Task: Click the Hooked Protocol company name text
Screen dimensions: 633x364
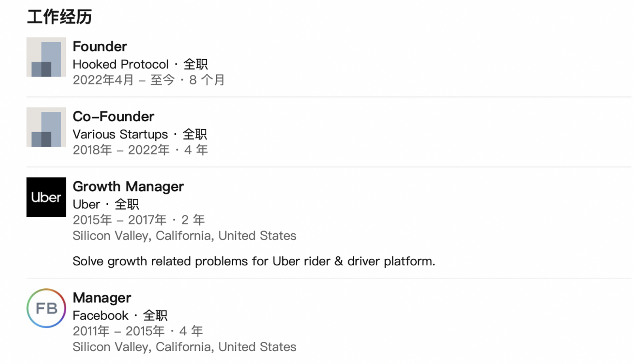Action: coord(121,65)
